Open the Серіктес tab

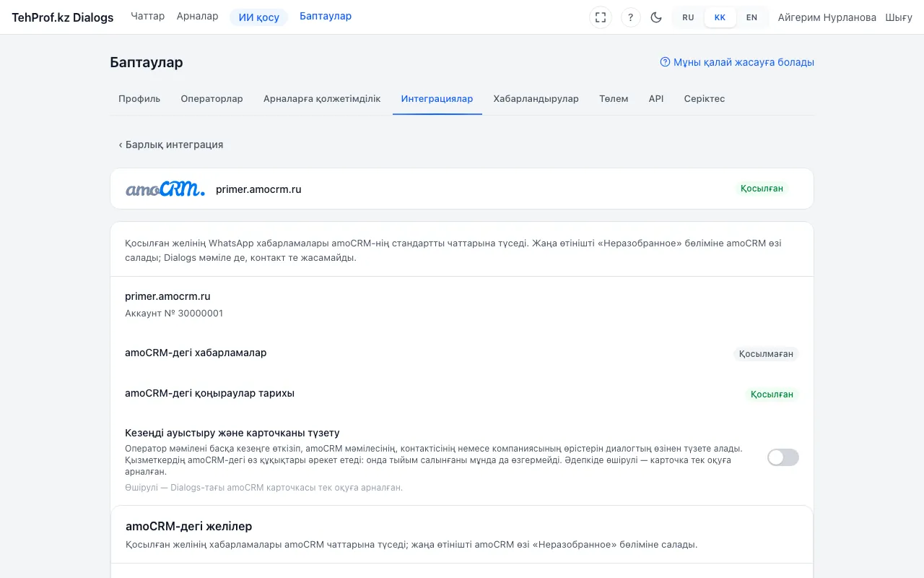click(705, 99)
